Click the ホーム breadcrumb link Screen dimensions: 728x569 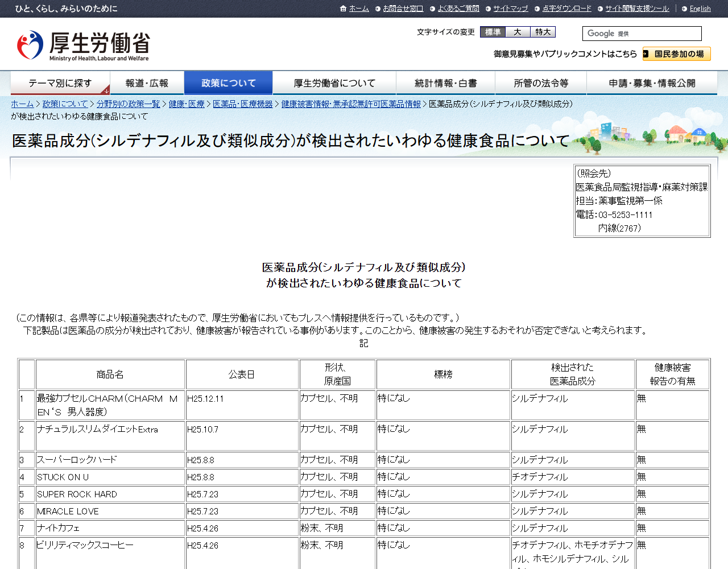22,104
